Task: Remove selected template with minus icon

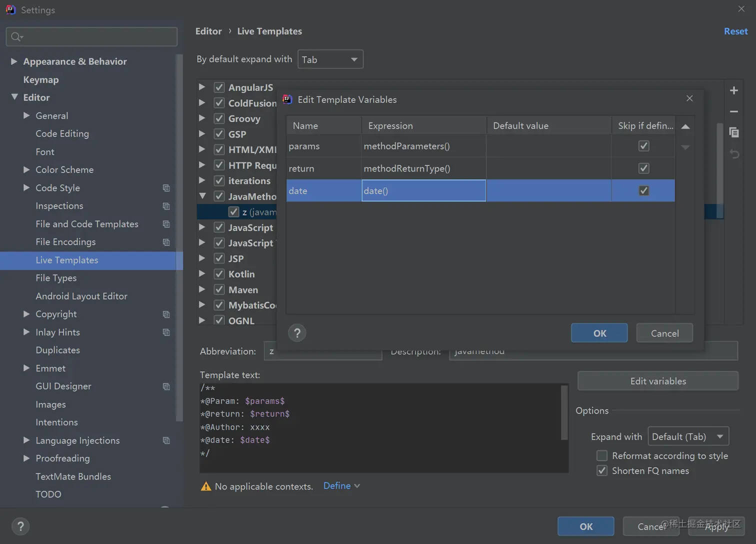Action: pos(734,111)
